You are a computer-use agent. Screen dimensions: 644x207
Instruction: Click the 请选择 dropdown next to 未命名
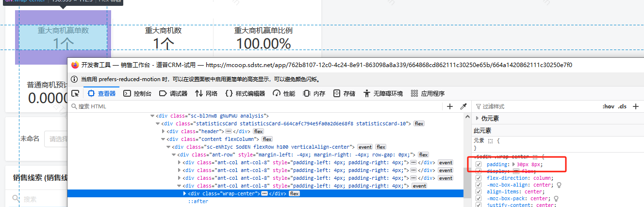55,139
